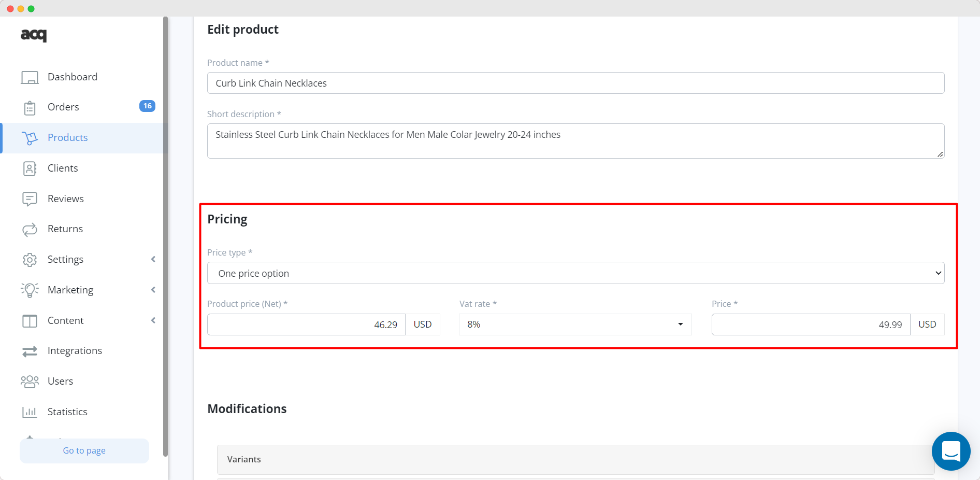The width and height of the screenshot is (980, 480).
Task: Click the Product name label
Action: (238, 63)
